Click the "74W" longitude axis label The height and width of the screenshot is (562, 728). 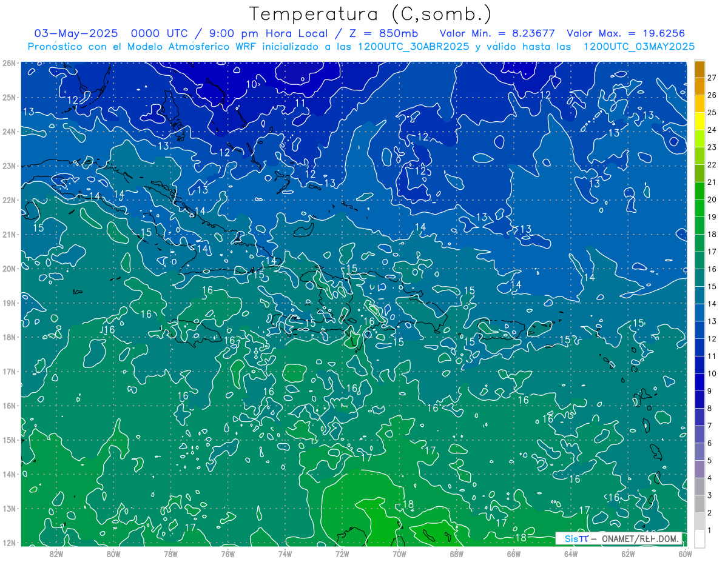(x=285, y=554)
